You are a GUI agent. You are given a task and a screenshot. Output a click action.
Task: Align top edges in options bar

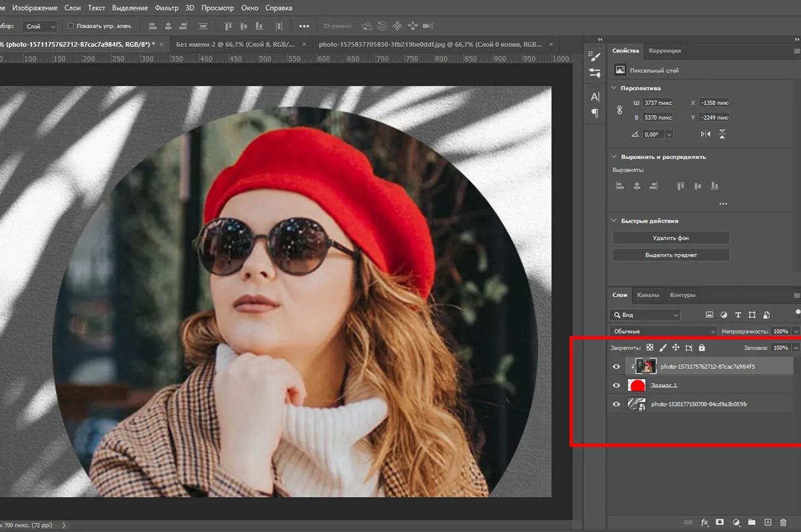(229, 26)
